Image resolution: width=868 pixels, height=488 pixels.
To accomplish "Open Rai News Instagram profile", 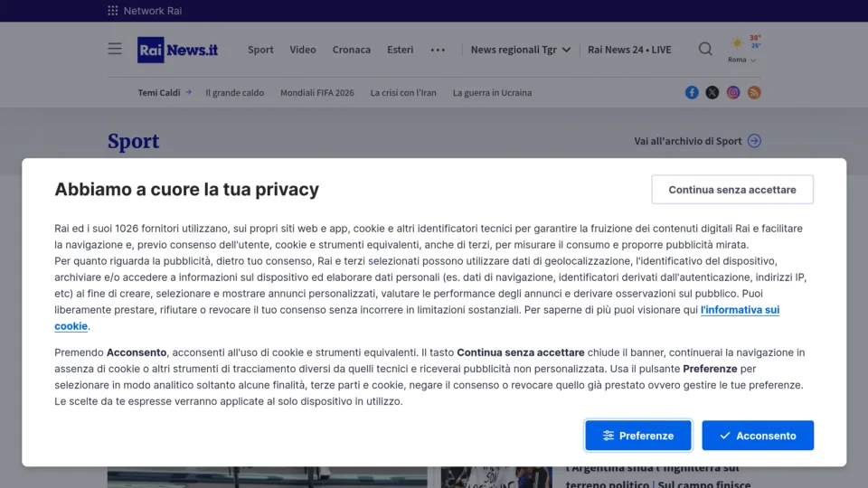I will pos(733,92).
